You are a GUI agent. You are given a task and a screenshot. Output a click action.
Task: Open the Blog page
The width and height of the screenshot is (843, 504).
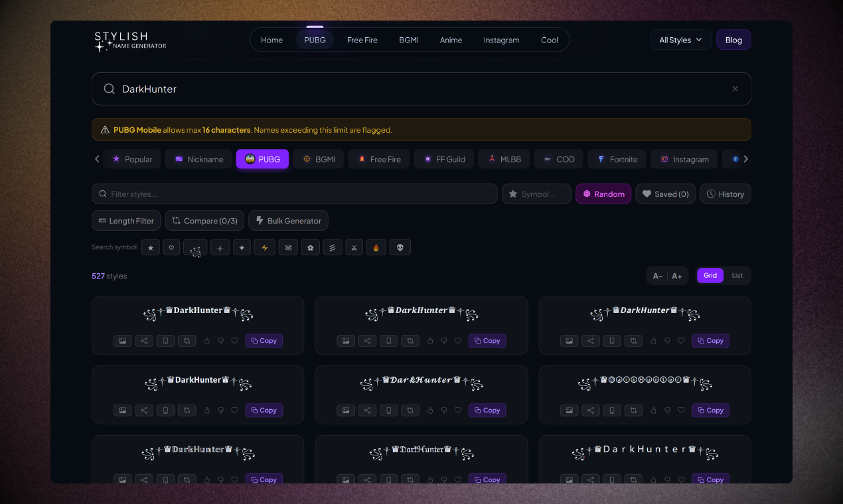[x=733, y=40]
